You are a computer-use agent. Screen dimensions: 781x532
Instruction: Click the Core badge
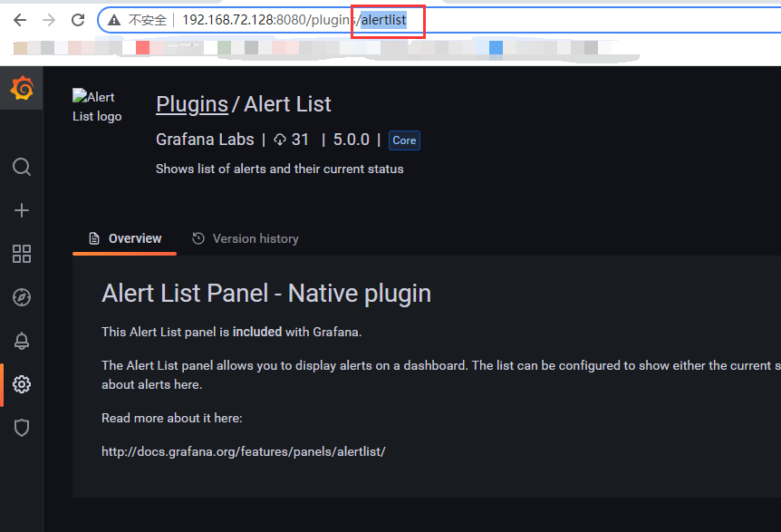coord(404,140)
